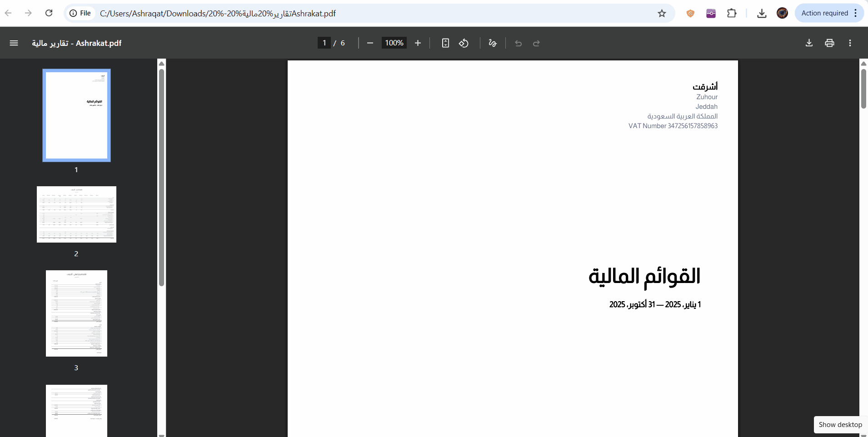Viewport: 868px width, 437px height.
Task: Click the zoom out minus button
Action: tap(370, 43)
